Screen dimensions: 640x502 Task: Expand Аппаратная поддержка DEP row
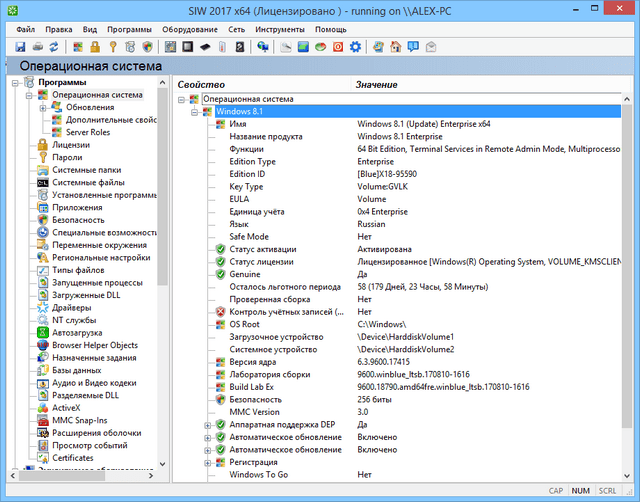[x=208, y=425]
